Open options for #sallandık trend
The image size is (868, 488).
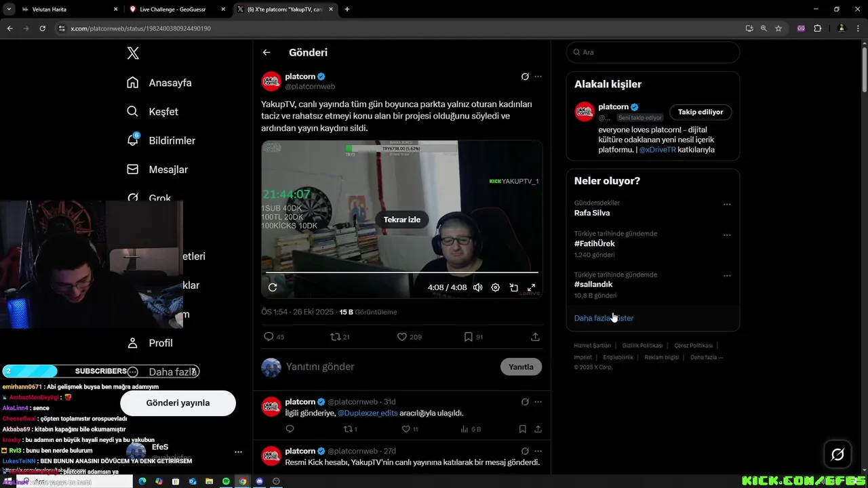tap(727, 276)
